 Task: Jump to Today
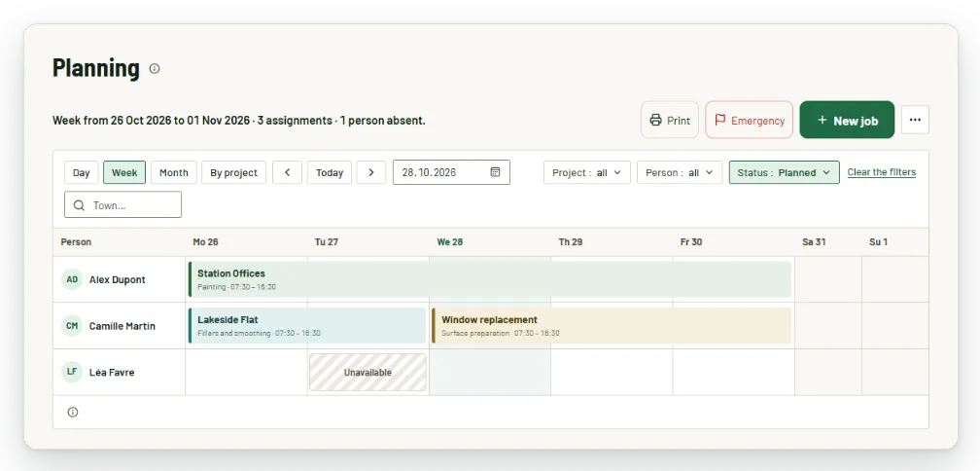coord(330,172)
